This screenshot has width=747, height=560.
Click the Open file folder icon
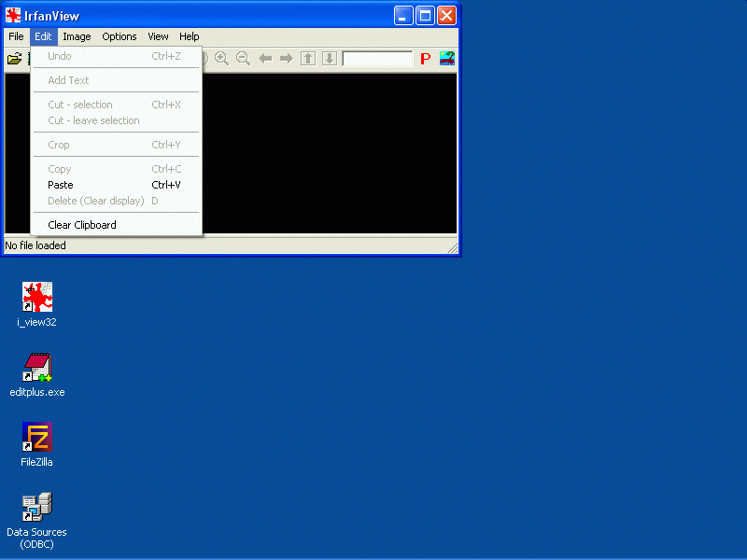(14, 59)
